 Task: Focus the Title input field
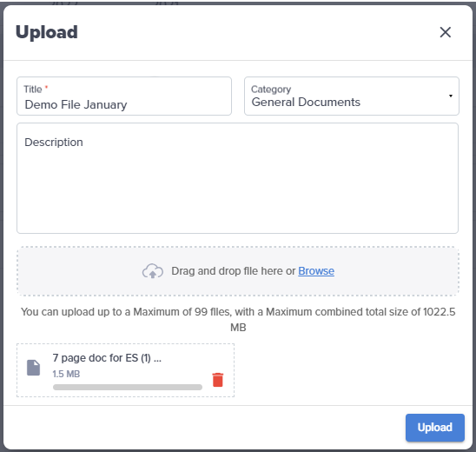pos(124,96)
